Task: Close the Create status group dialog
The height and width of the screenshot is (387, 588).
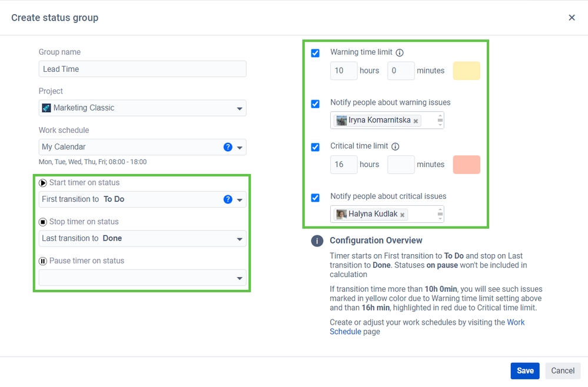Action: 572,18
